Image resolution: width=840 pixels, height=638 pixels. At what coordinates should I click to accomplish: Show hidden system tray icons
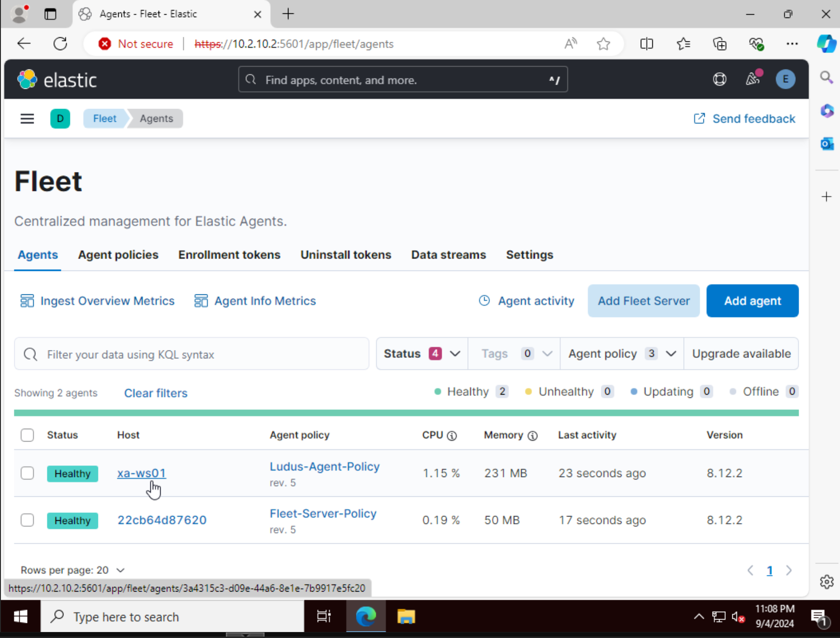pos(698,617)
